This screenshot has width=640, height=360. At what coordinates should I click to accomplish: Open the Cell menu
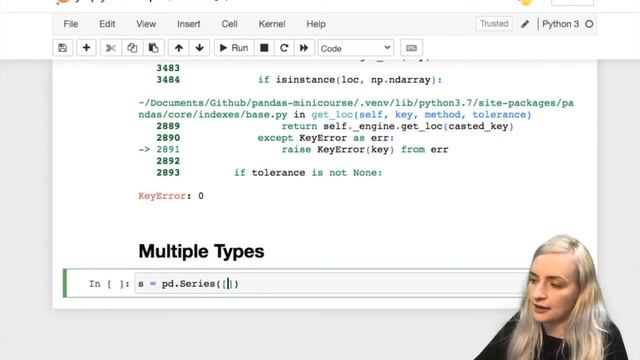tap(229, 24)
